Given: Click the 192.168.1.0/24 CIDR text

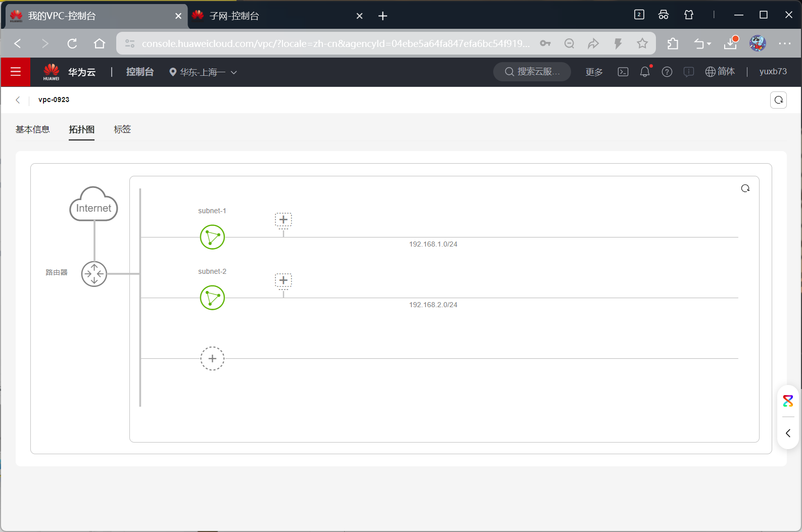Looking at the screenshot, I should 433,244.
